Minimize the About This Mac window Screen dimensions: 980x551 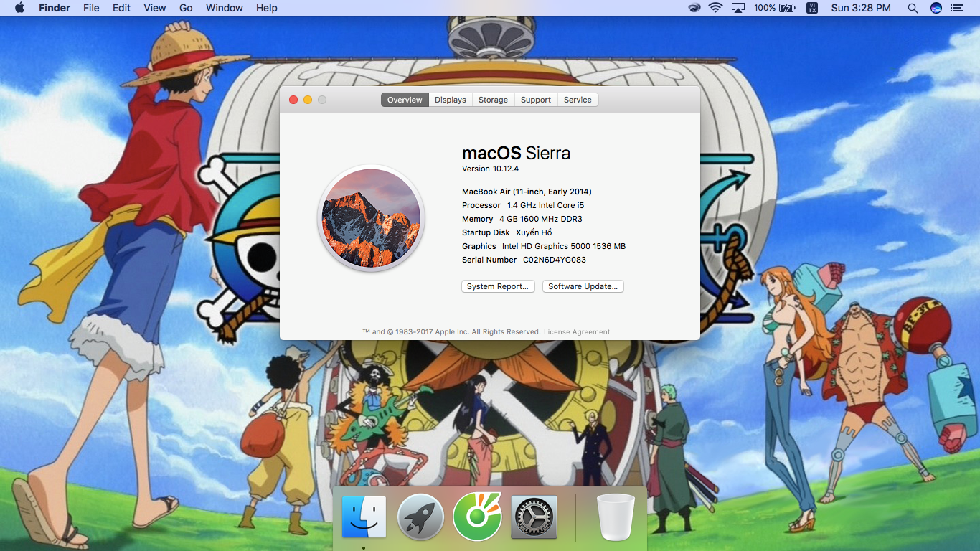coord(308,100)
